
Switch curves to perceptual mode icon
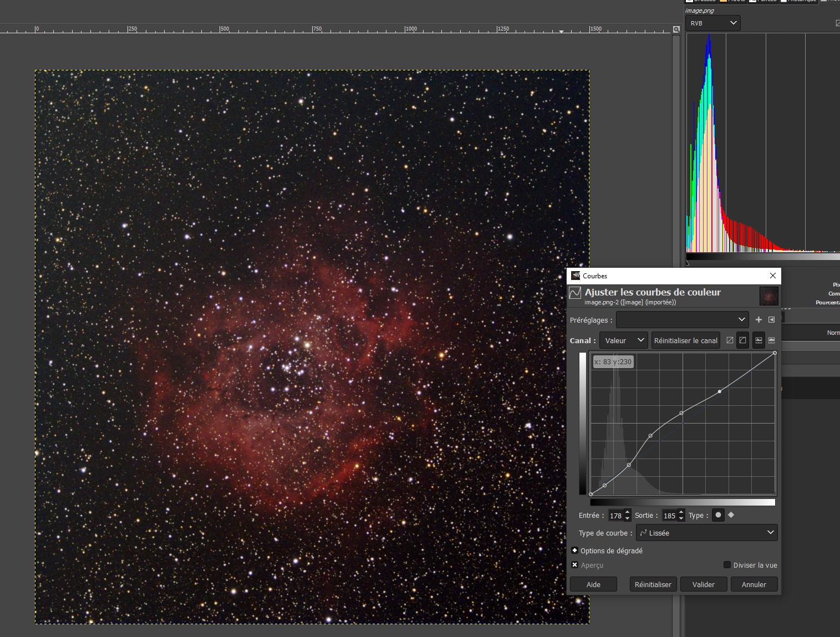point(742,340)
